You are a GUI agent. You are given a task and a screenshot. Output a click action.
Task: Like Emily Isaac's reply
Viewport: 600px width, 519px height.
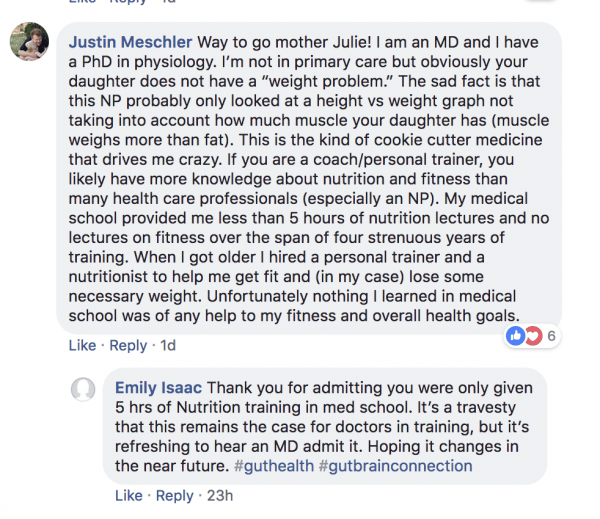[x=129, y=496]
